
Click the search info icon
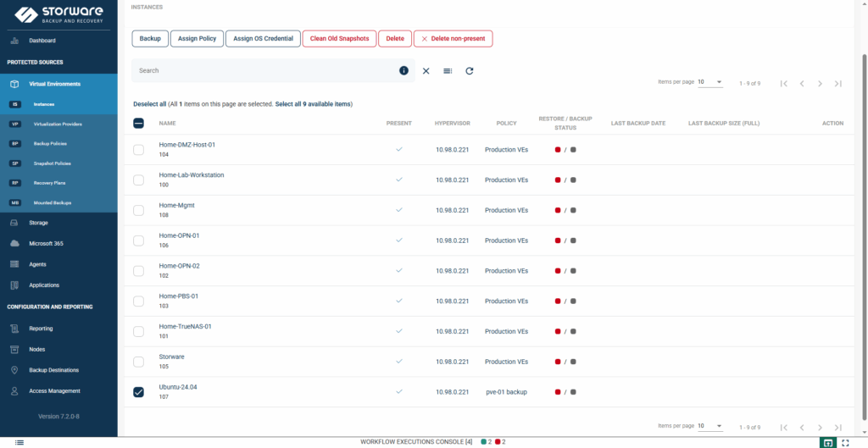coord(404,71)
